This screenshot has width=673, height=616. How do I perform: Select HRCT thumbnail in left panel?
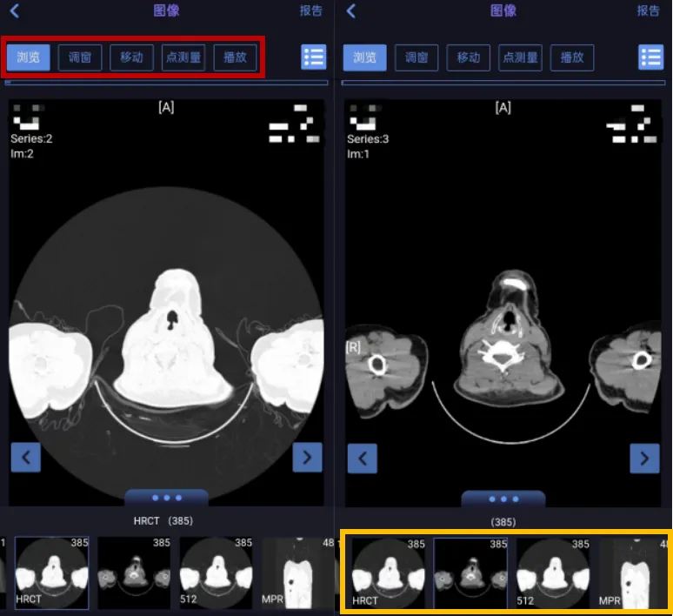(x=52, y=572)
